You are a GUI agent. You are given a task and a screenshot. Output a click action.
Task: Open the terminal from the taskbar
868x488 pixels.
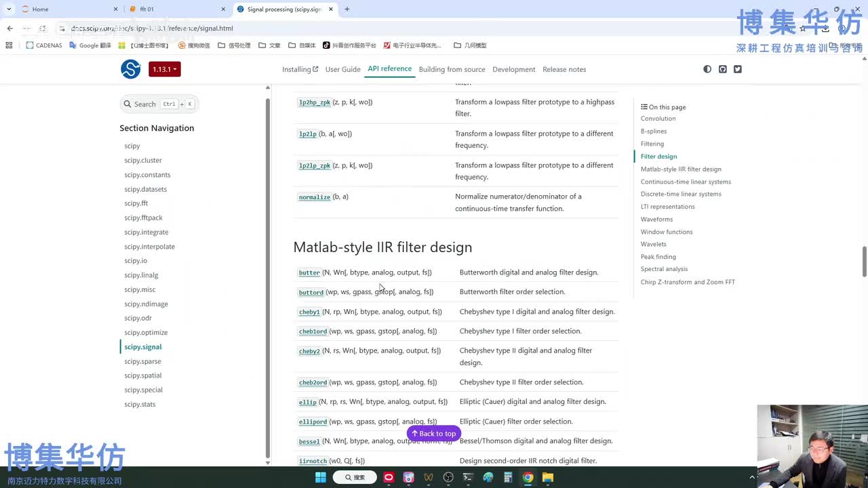click(x=468, y=477)
